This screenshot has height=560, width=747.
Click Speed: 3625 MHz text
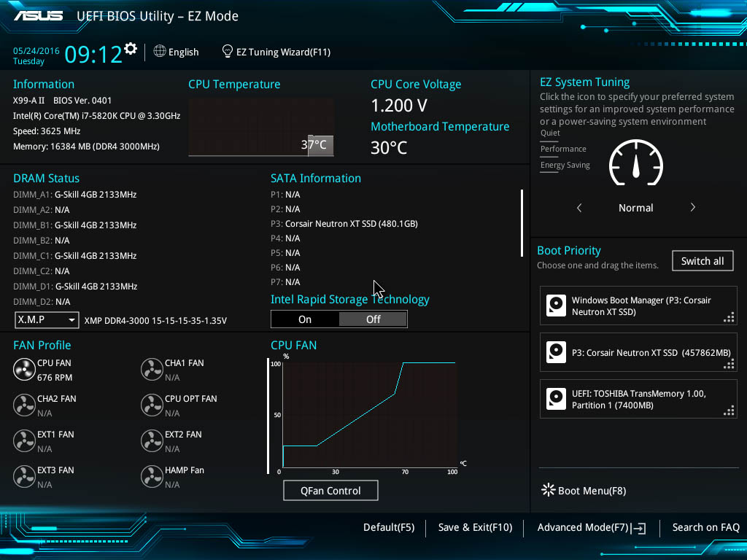[47, 131]
